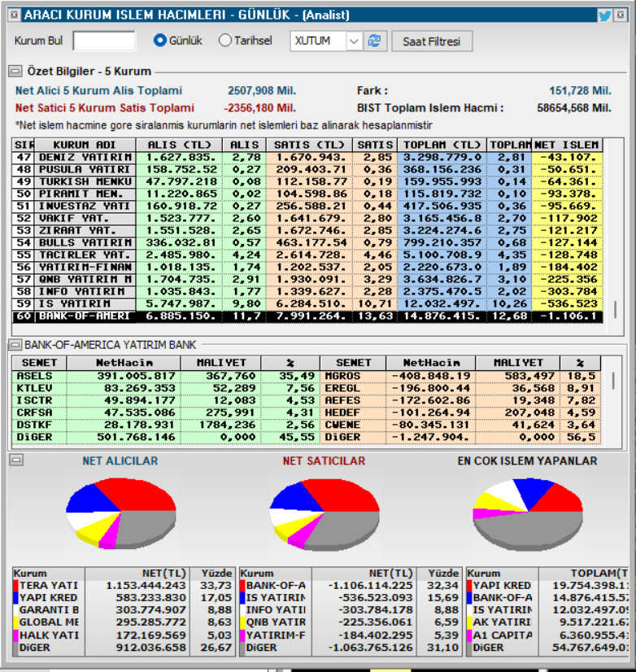Screen dimensions: 636x672
Task: Sort by TOPLAM (TL) column header
Action: [x=442, y=145]
